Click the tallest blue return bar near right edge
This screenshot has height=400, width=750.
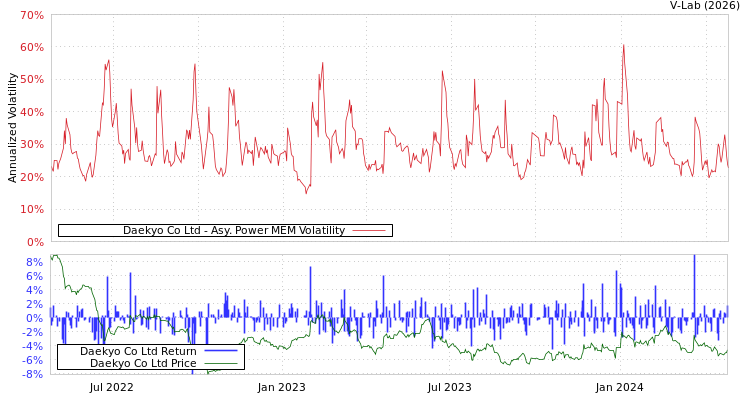point(694,258)
